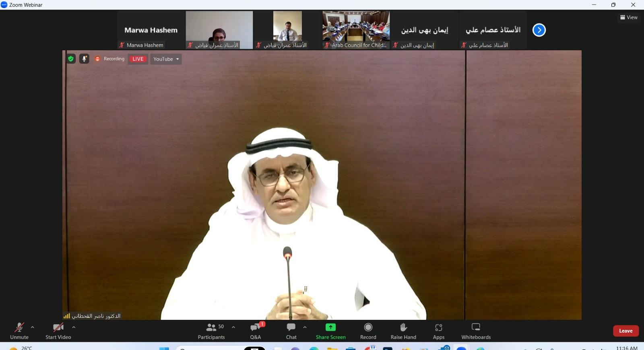Image resolution: width=644 pixels, height=350 pixels.
Task: Expand audio options arrow next to Unmute
Action: coord(33,327)
